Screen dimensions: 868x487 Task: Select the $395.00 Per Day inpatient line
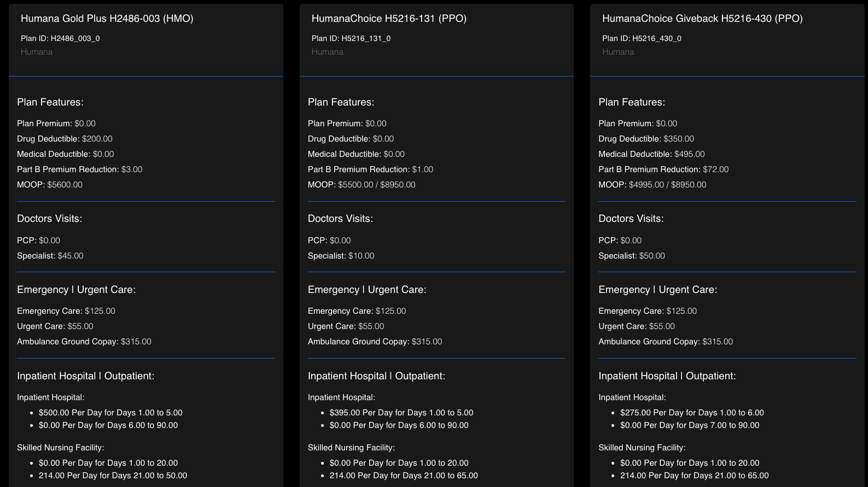(401, 413)
